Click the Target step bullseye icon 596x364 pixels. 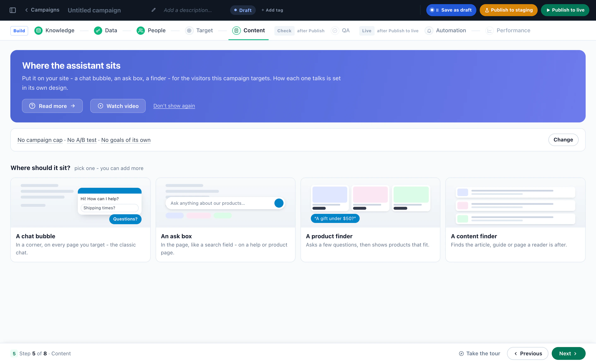click(189, 30)
